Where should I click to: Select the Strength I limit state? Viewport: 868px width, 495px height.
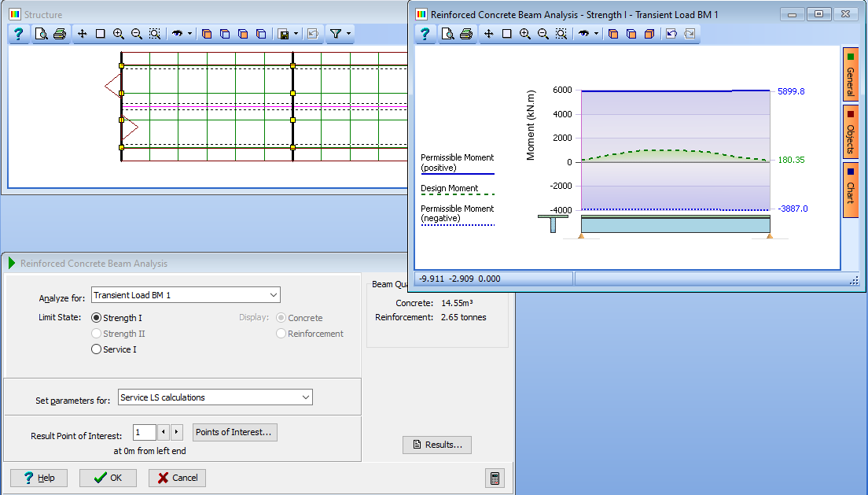pyautogui.click(x=95, y=317)
